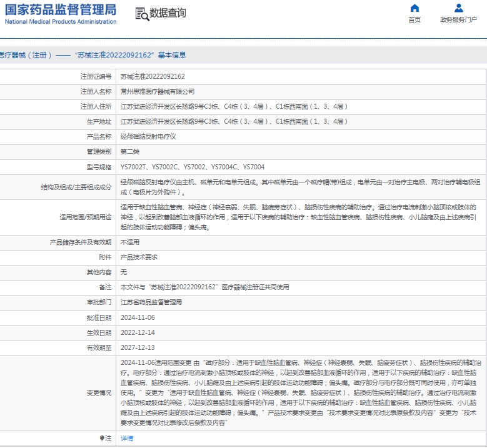Select product name 经颅磁脑反射电疗仪
The height and width of the screenshot is (448, 487).
148,137
